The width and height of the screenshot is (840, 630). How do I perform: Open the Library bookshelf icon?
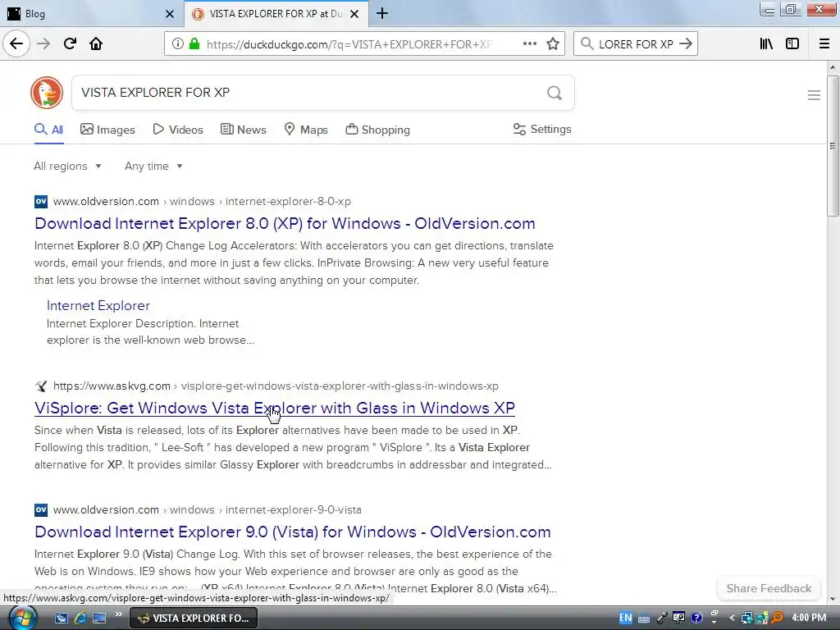click(x=766, y=44)
